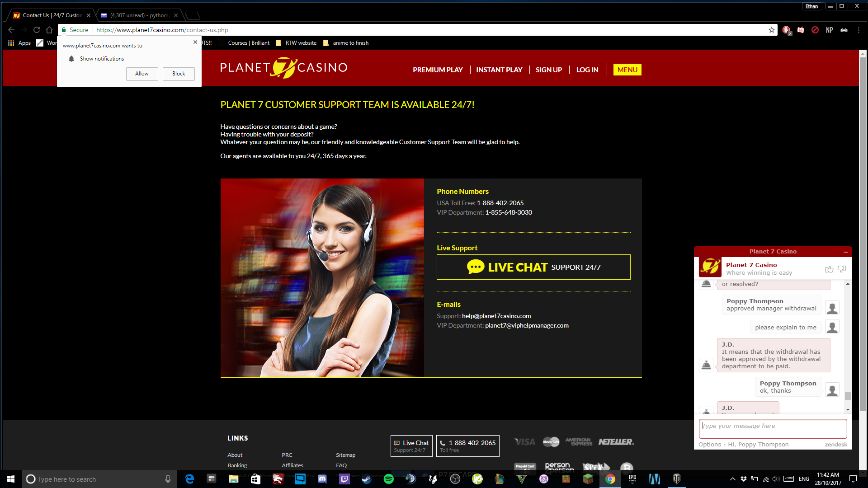Image resolution: width=868 pixels, height=488 pixels.
Task: Open the INSTANT PLAY menu item
Action: pyautogui.click(x=499, y=70)
